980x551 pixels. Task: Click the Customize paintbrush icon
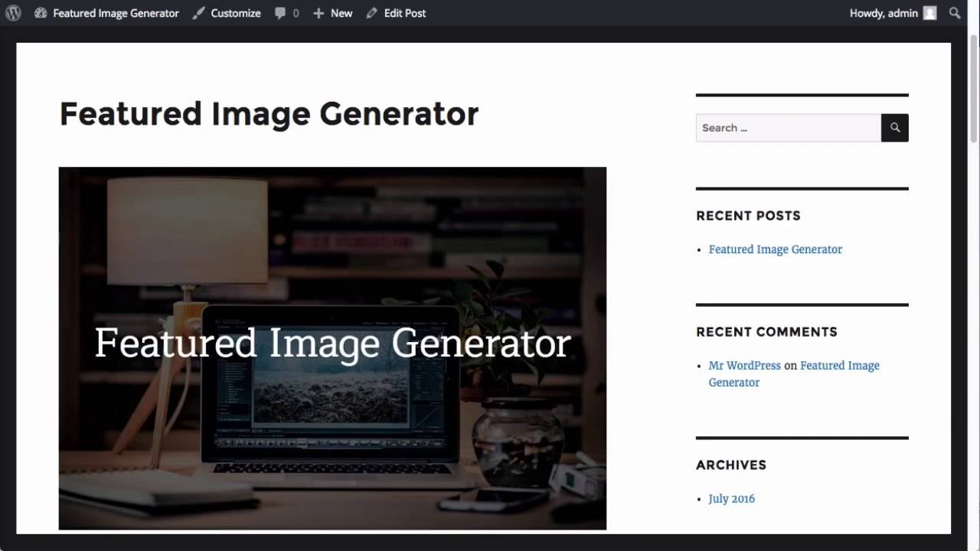(198, 13)
